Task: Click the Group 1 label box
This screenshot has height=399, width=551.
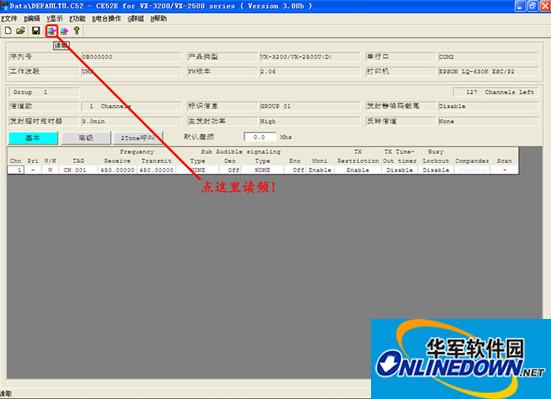Action: (44, 92)
